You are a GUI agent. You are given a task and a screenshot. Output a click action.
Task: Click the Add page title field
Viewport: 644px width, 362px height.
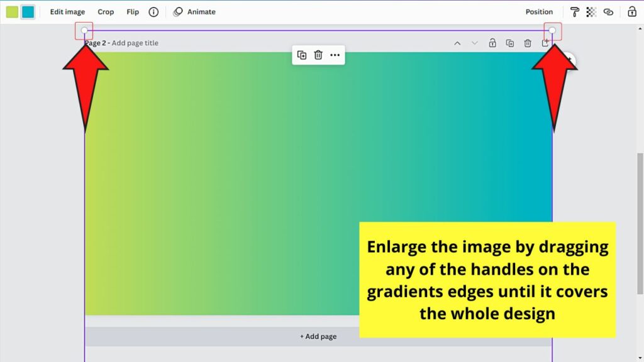(x=135, y=43)
